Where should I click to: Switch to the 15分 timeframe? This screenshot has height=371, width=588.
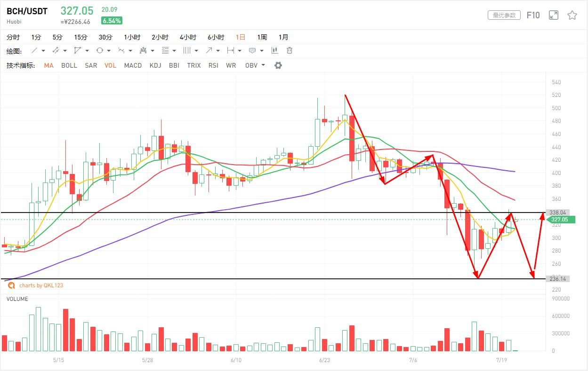81,37
